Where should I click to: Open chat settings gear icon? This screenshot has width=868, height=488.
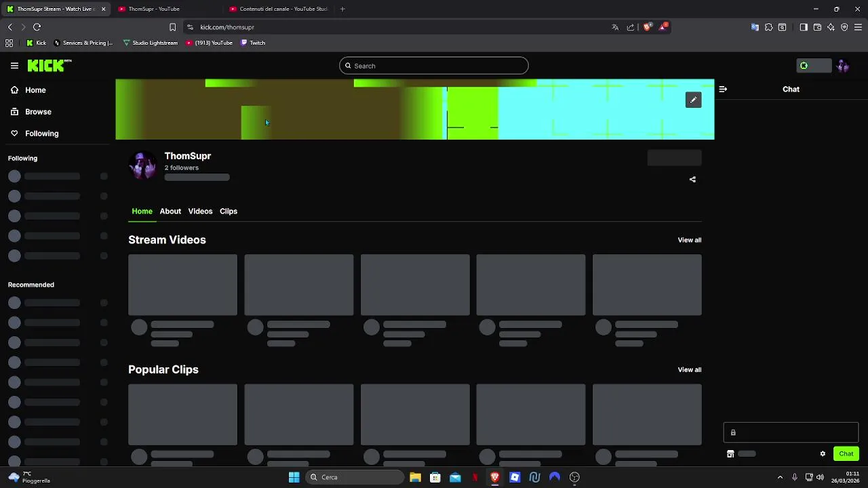coord(823,454)
